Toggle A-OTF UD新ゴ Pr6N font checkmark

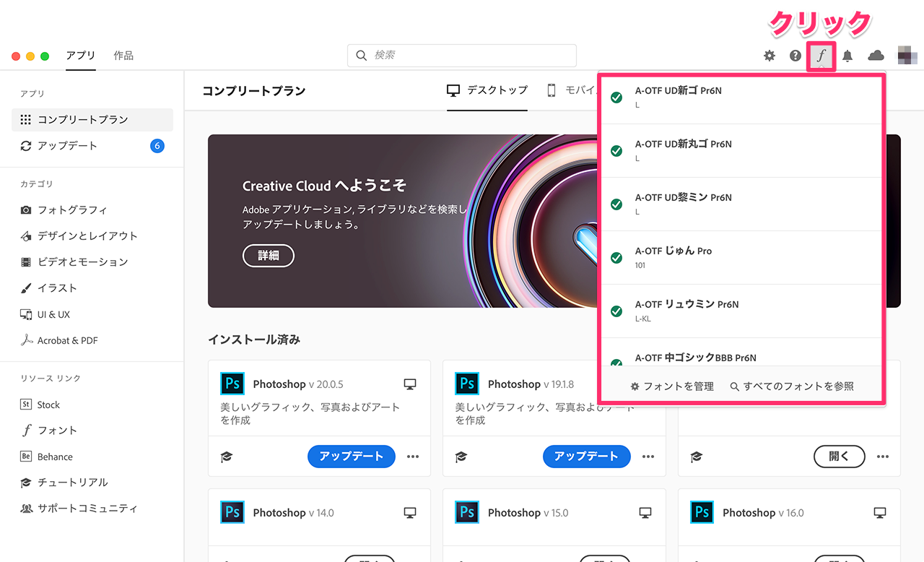(x=616, y=98)
